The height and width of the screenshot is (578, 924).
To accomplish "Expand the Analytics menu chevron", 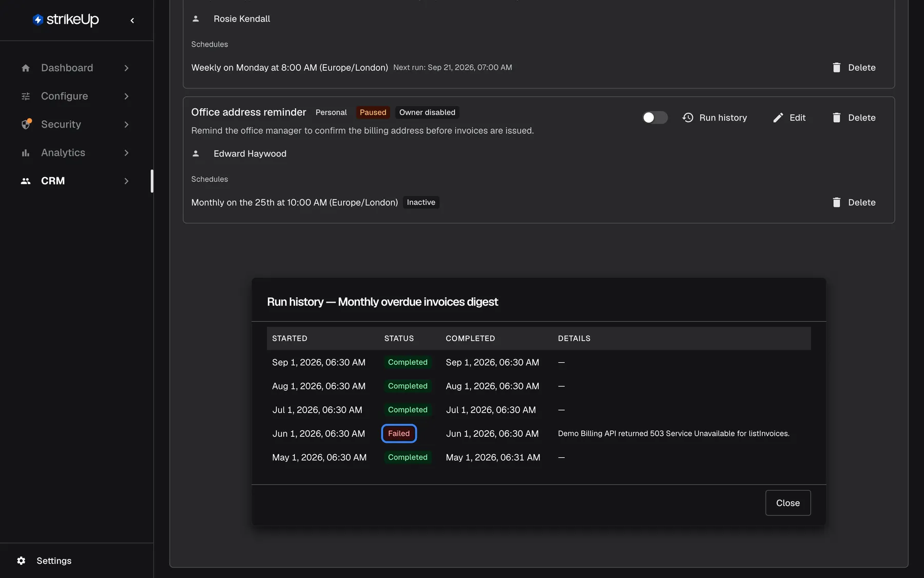I will 126,153.
